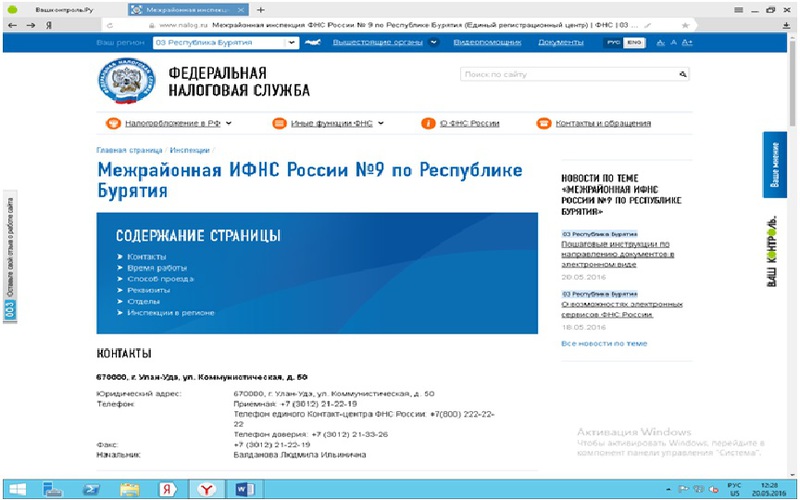The width and height of the screenshot is (800, 500).
Task: Jump to Контакты in page contents
Action: 147,257
